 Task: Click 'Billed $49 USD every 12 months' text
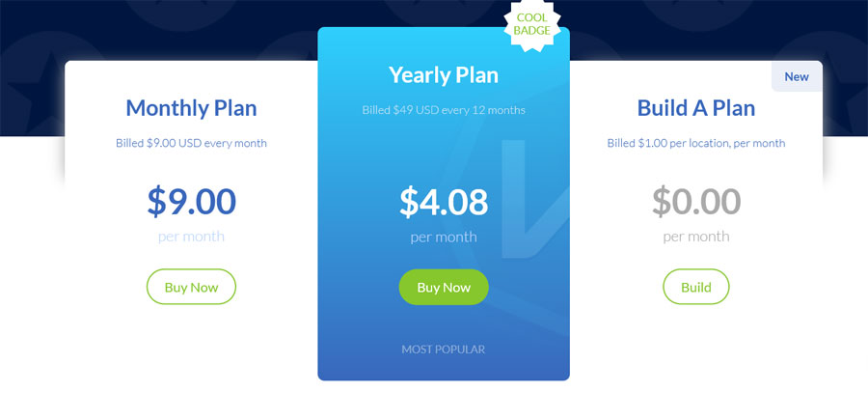click(x=444, y=110)
